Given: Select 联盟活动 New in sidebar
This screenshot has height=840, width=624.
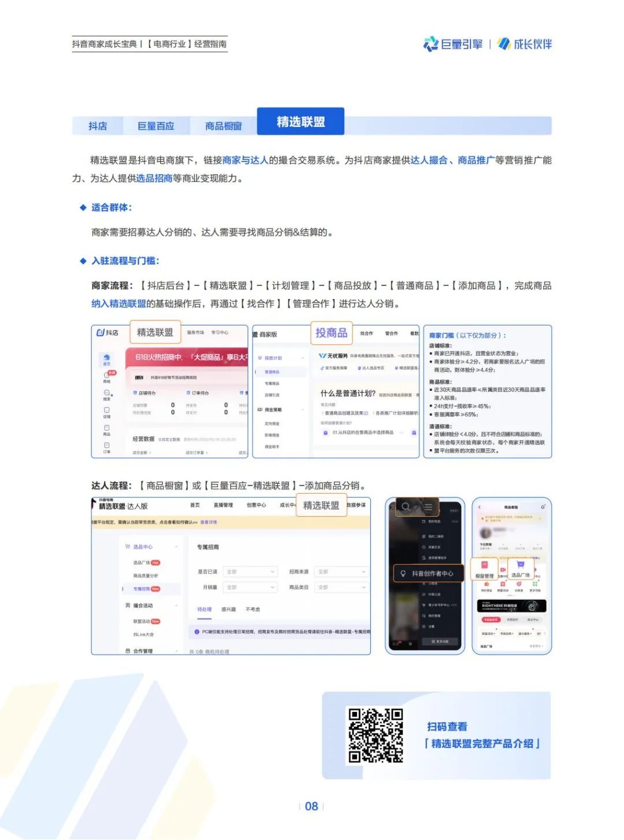Looking at the screenshot, I should 146,622.
